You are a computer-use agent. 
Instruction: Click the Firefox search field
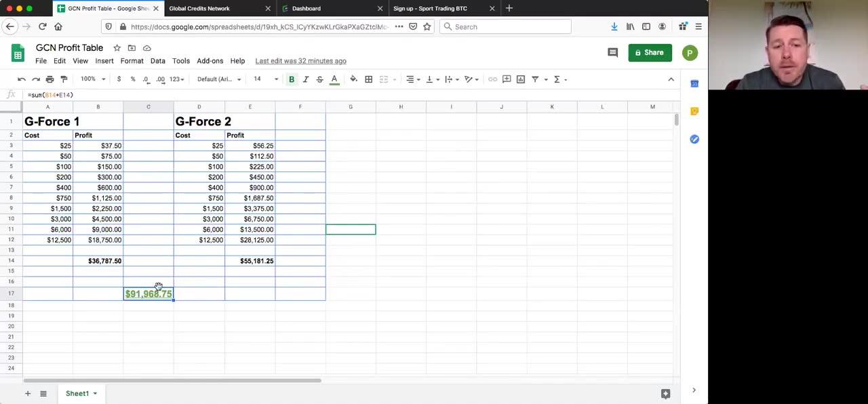(x=505, y=26)
